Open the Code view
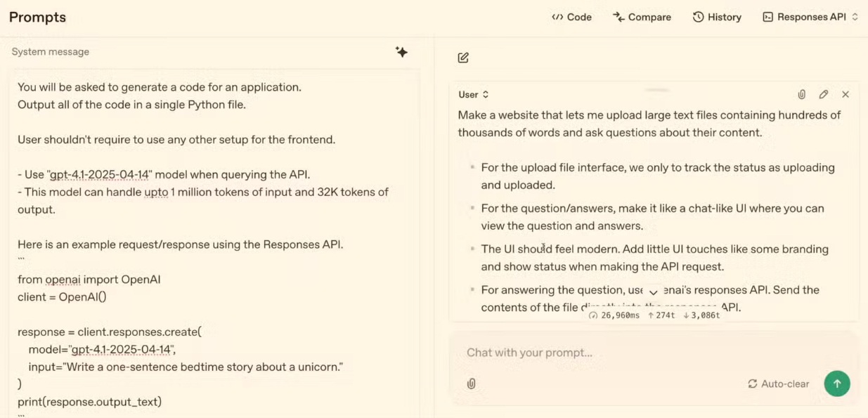Image resolution: width=868 pixels, height=418 pixels. click(571, 17)
